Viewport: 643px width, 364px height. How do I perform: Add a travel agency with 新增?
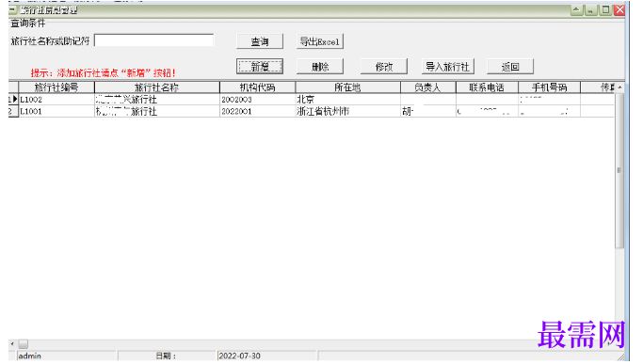pyautogui.click(x=260, y=67)
